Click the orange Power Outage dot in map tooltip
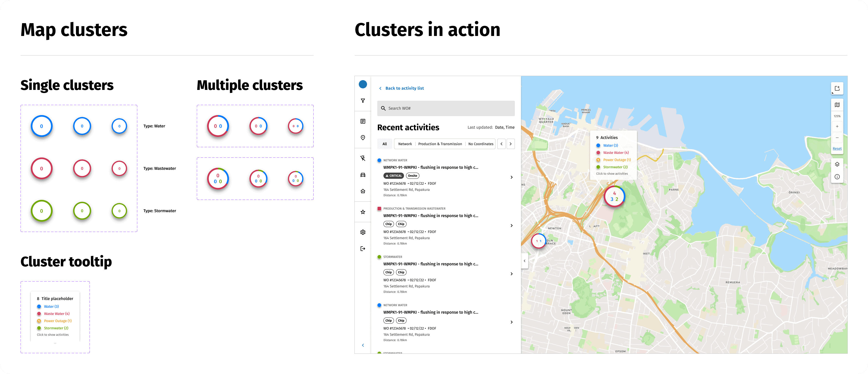Image resolution: width=868 pixels, height=374 pixels. coord(598,160)
